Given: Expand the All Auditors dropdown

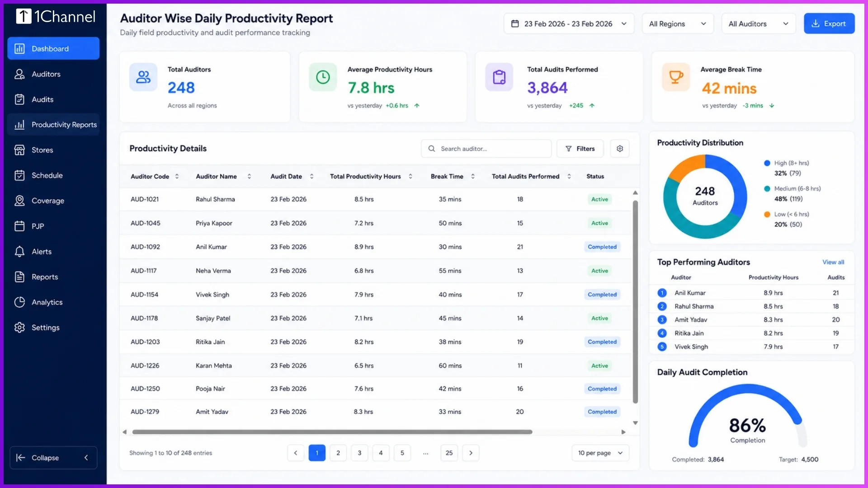Looking at the screenshot, I should tap(758, 23).
